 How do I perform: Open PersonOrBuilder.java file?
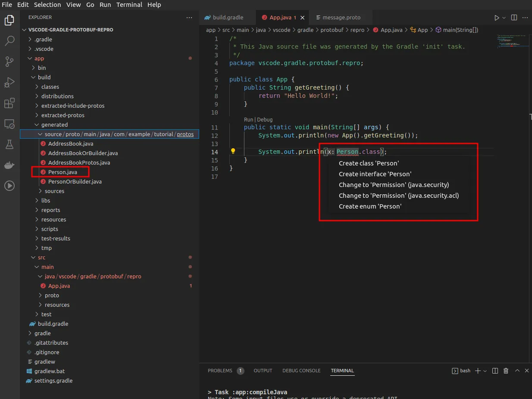coord(110,181)
